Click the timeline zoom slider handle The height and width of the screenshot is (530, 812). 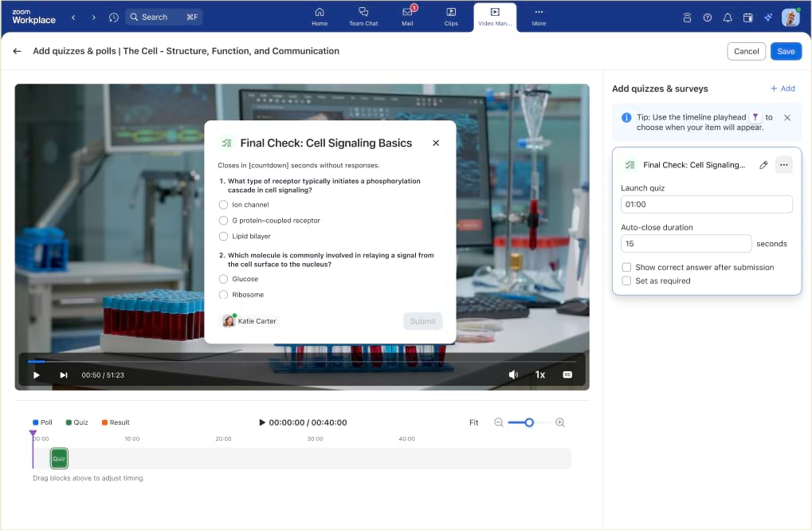529,422
